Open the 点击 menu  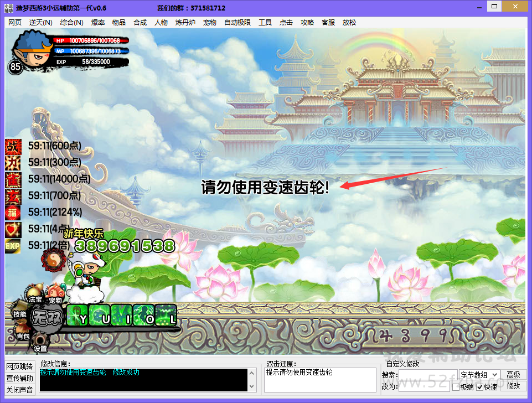click(x=286, y=23)
